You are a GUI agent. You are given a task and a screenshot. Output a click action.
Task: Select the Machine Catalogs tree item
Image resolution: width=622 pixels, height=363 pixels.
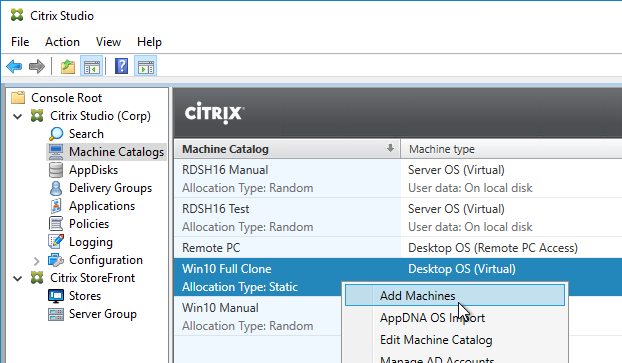coord(116,152)
